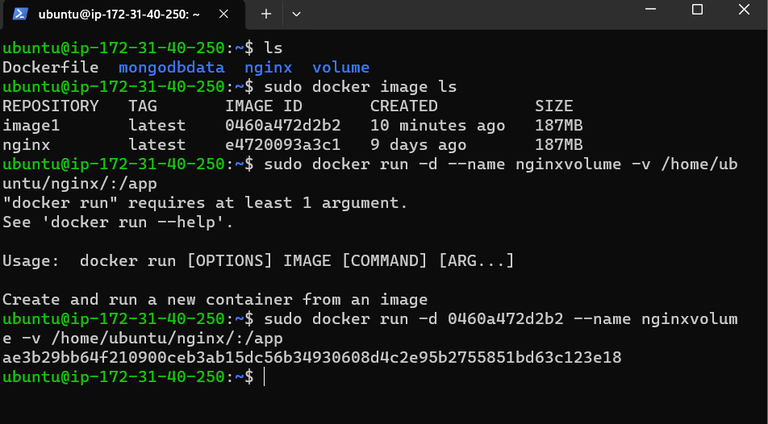768x424 pixels.
Task: Click the volume directory name
Action: pyautogui.click(x=340, y=68)
